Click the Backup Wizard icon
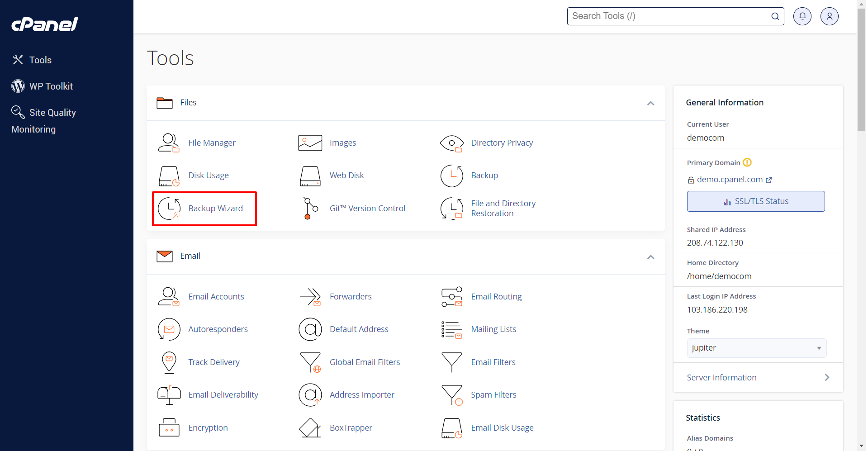Image resolution: width=868 pixels, height=451 pixels. (x=169, y=209)
